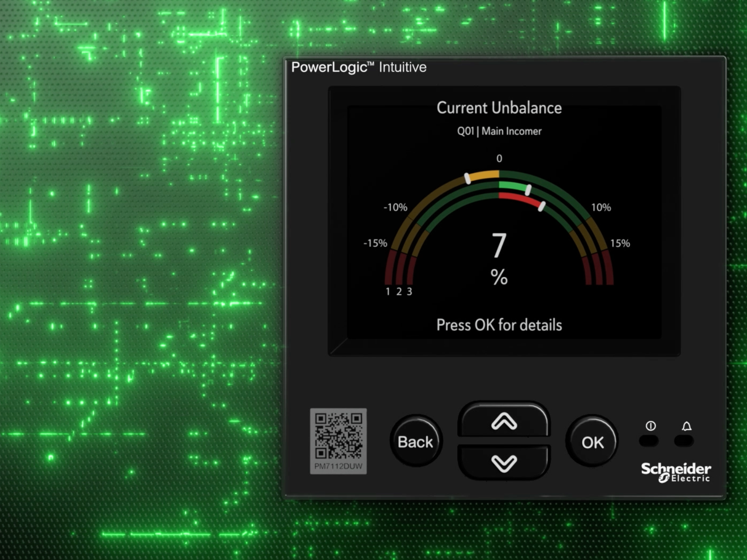Click the '0' label atop the gauge
The image size is (747, 560).
pos(499,158)
